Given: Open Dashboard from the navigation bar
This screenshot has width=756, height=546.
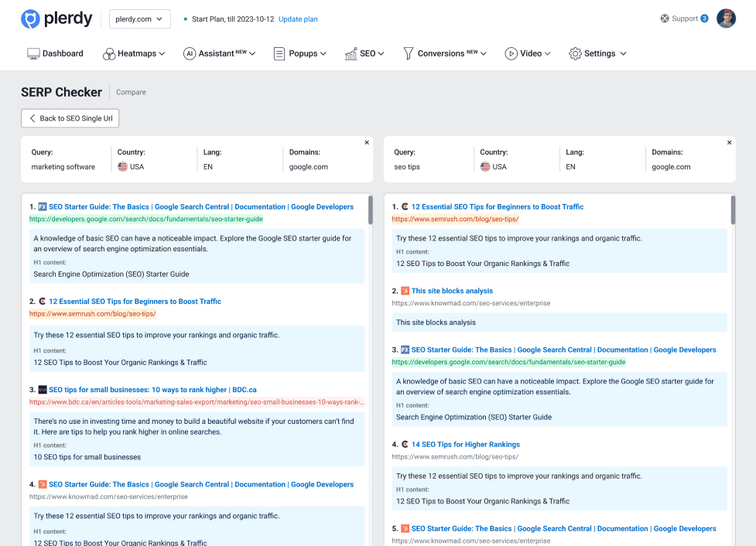Looking at the screenshot, I should tap(55, 53).
